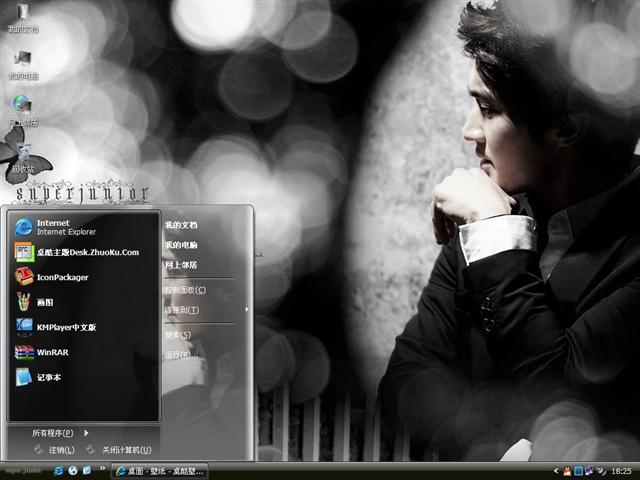Open 画图 paint program
This screenshot has height=480, width=640.
click(x=83, y=302)
